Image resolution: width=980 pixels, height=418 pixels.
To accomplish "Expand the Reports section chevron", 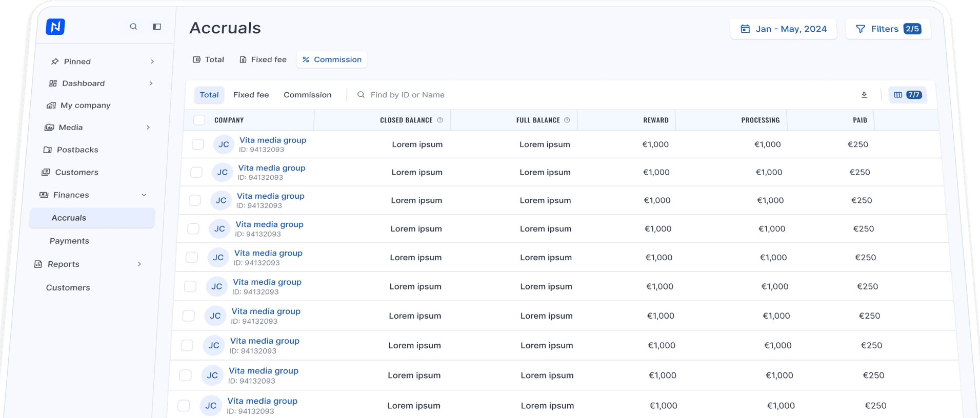I will pyautogui.click(x=139, y=264).
